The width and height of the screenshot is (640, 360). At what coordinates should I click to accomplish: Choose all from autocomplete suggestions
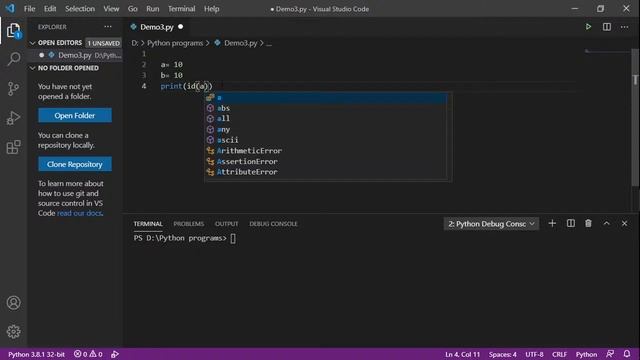[x=326, y=118]
